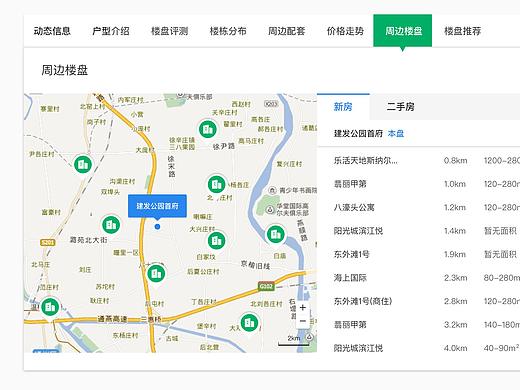Click the 80~280 area value for 海上国际
This screenshot has height=390, width=520.
502,278
